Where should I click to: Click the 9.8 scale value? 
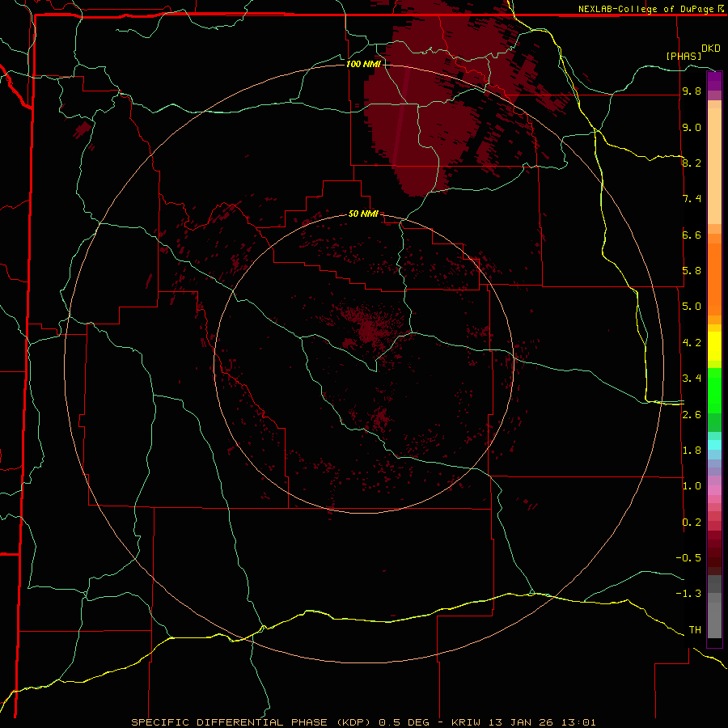(x=692, y=91)
